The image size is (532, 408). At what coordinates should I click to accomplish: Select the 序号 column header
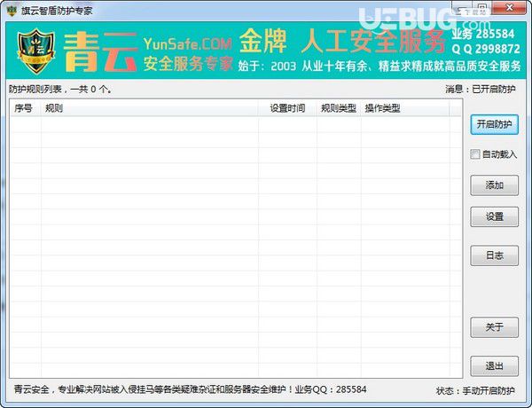coord(26,108)
